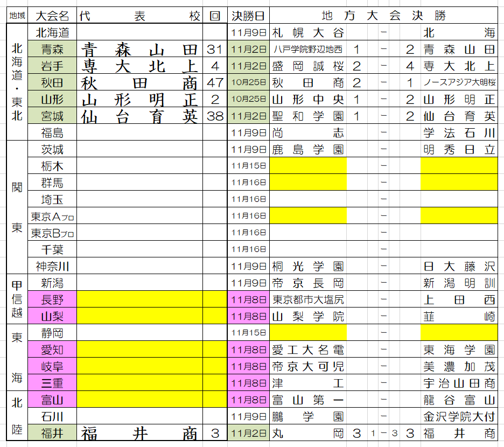Select the 学法石川 finalist cell

459,132
